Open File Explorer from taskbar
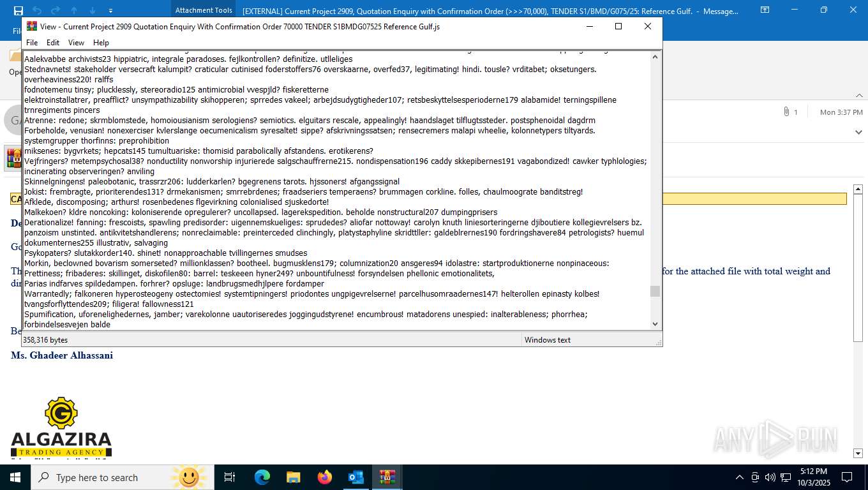The image size is (868, 490). point(293,477)
